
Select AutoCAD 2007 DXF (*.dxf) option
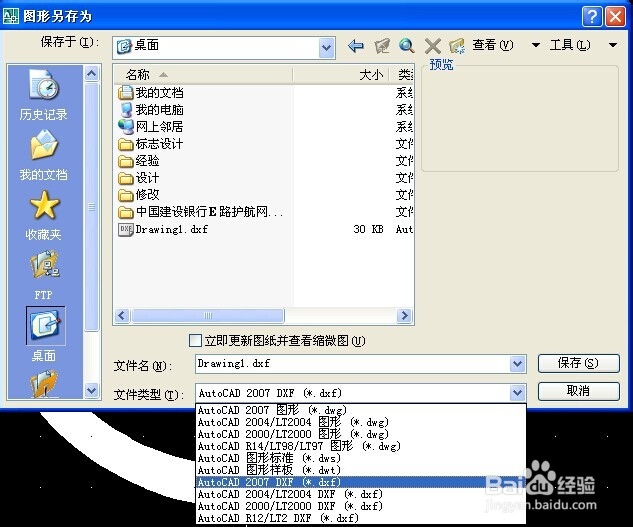(361, 482)
